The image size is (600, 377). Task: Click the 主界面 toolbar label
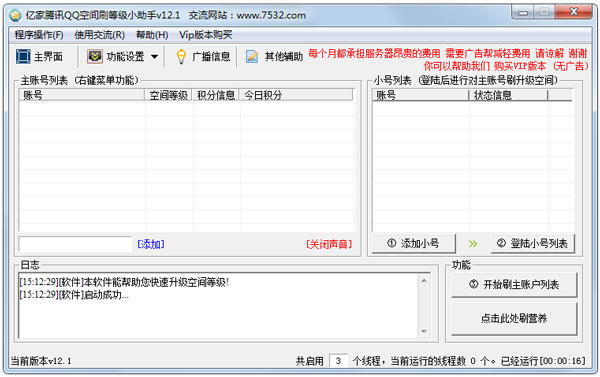(49, 57)
